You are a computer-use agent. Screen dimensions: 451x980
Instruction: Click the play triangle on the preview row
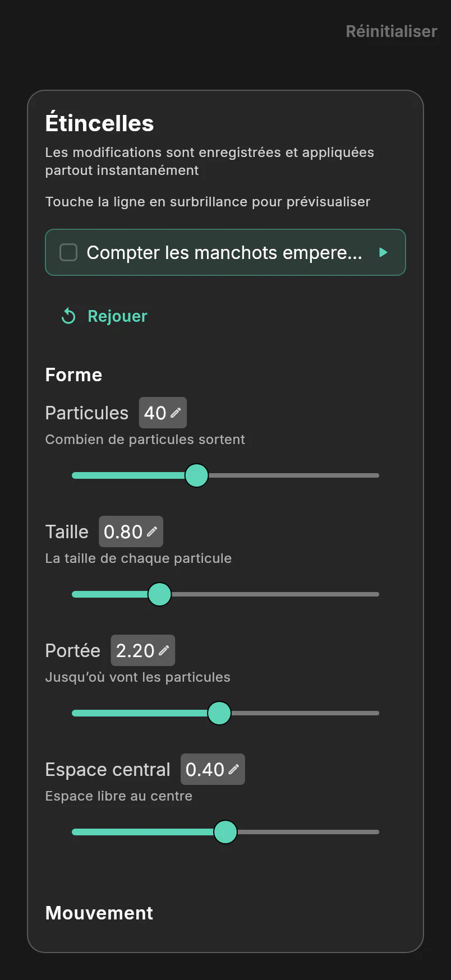click(383, 252)
